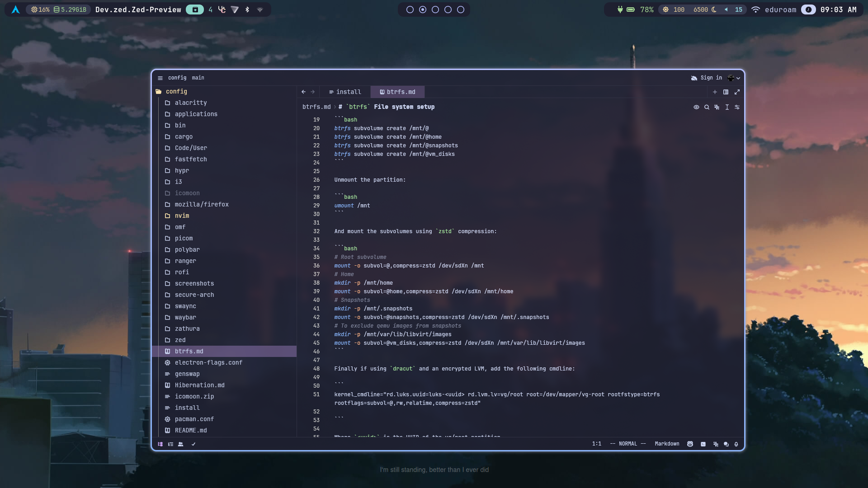Open notifications with the bell icon
Viewport: 868px width, 488px height.
point(737,444)
